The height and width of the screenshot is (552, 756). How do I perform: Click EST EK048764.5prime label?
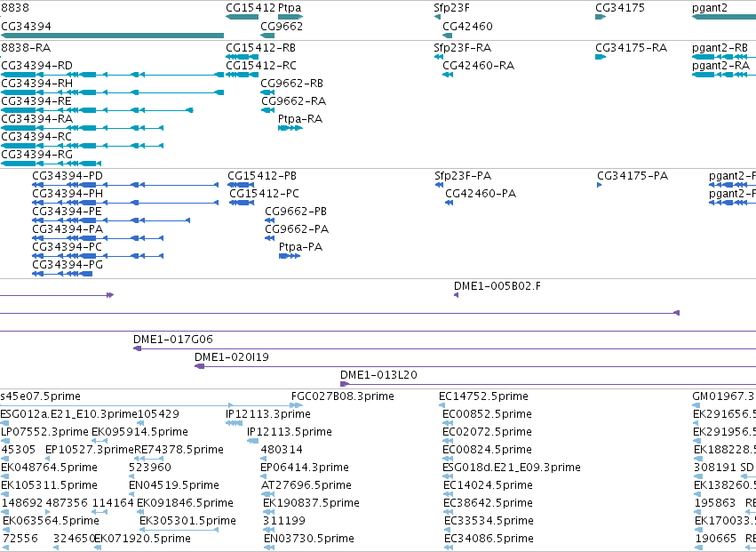point(49,468)
